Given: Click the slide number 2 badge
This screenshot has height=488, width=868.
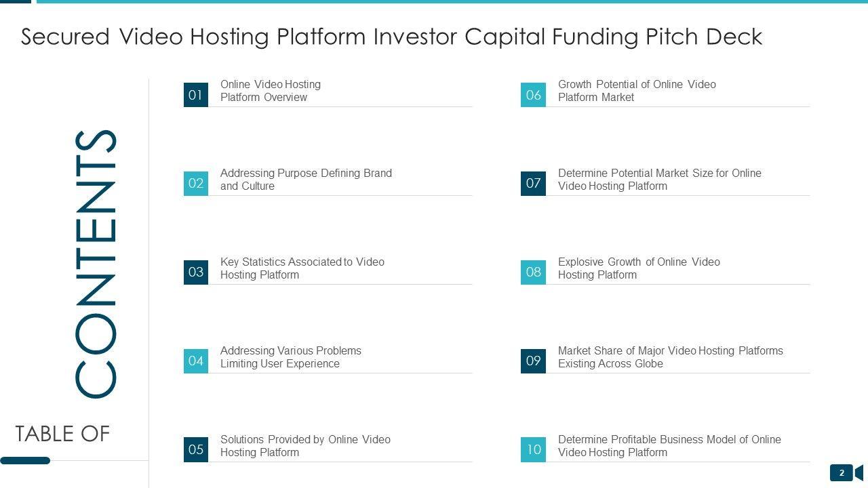Looking at the screenshot, I should tap(842, 473).
